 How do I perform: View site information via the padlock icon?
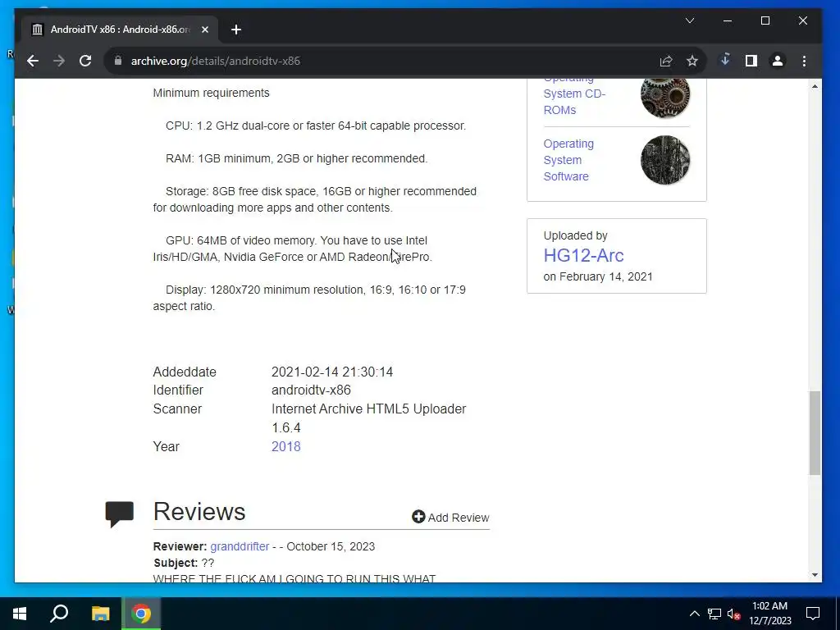pyautogui.click(x=118, y=61)
